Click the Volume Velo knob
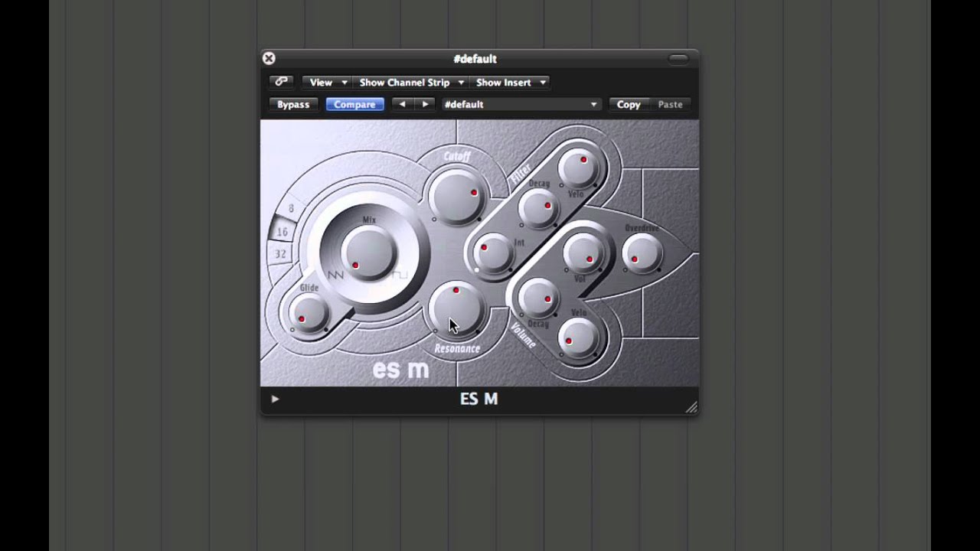 click(580, 337)
